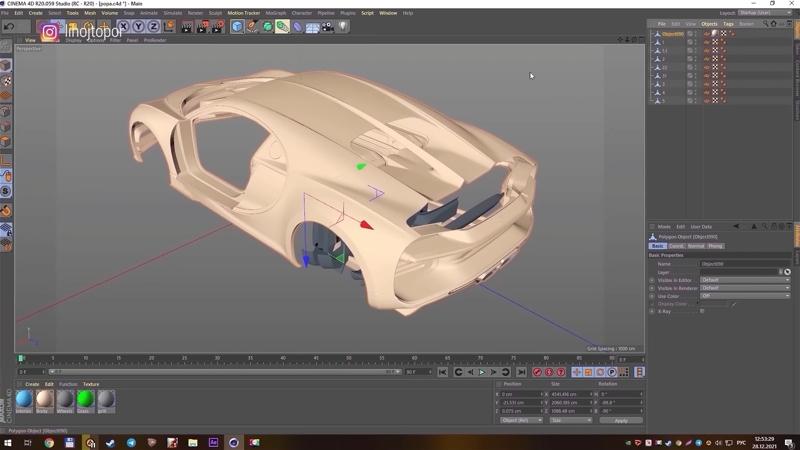Open the Window menu
The width and height of the screenshot is (800, 450).
coord(388,13)
